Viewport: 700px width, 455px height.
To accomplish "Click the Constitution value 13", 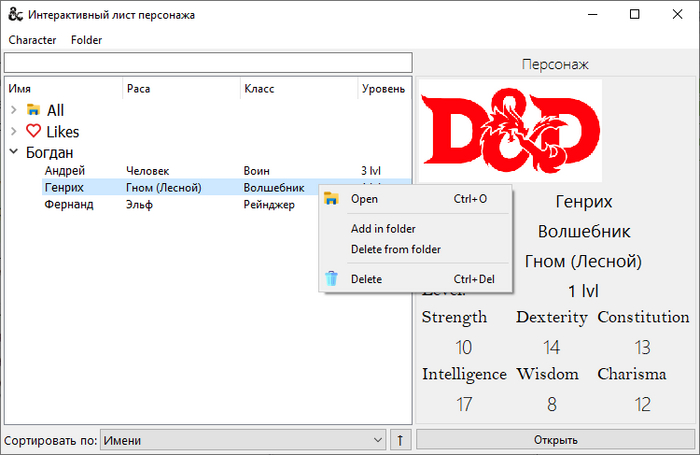I will click(x=642, y=347).
